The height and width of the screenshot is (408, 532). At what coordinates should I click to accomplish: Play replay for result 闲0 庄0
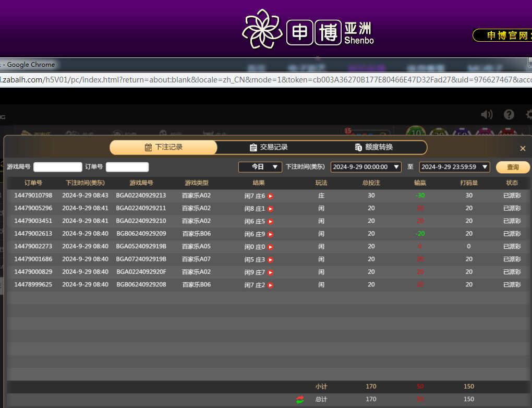[x=271, y=247]
